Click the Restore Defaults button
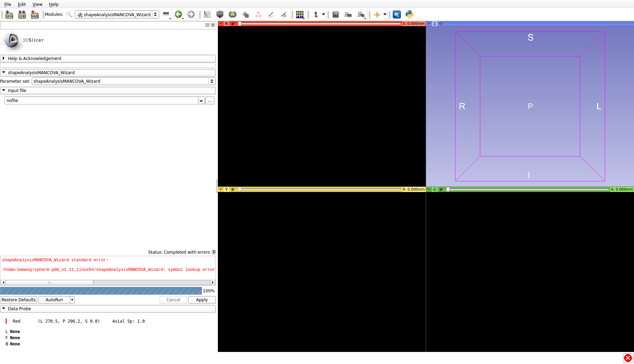The image size is (634, 364). (19, 300)
